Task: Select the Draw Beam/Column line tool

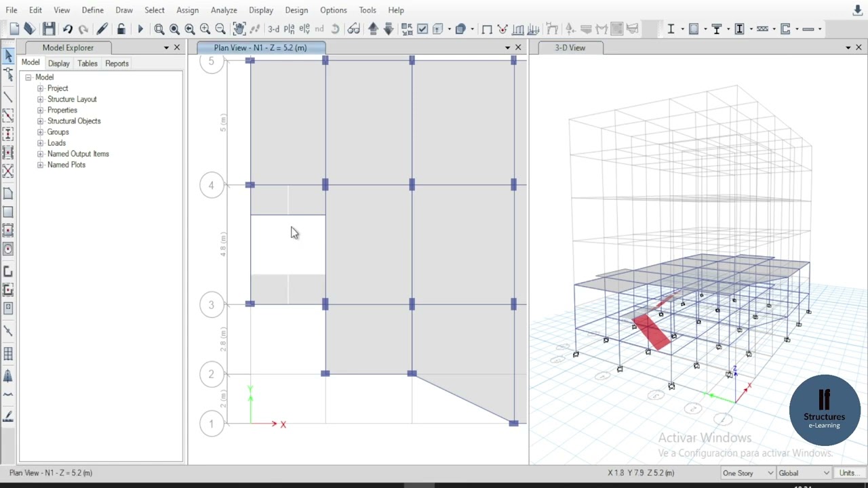Action: [x=8, y=96]
